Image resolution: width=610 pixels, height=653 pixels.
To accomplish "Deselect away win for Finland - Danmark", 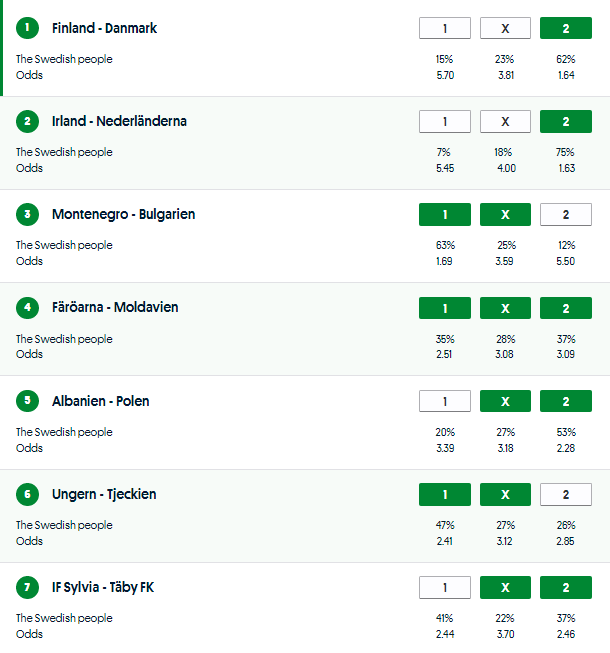I will click(565, 28).
